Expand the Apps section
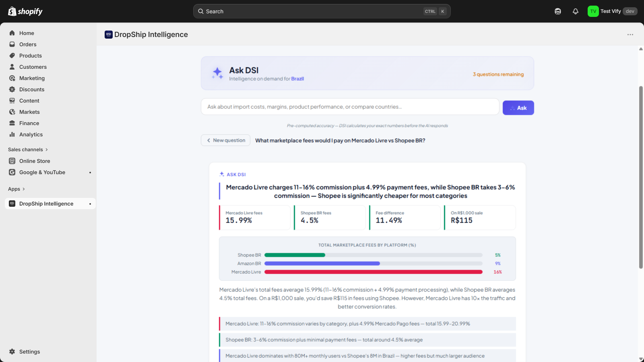Screen dimensions: 644x362 click(17, 189)
